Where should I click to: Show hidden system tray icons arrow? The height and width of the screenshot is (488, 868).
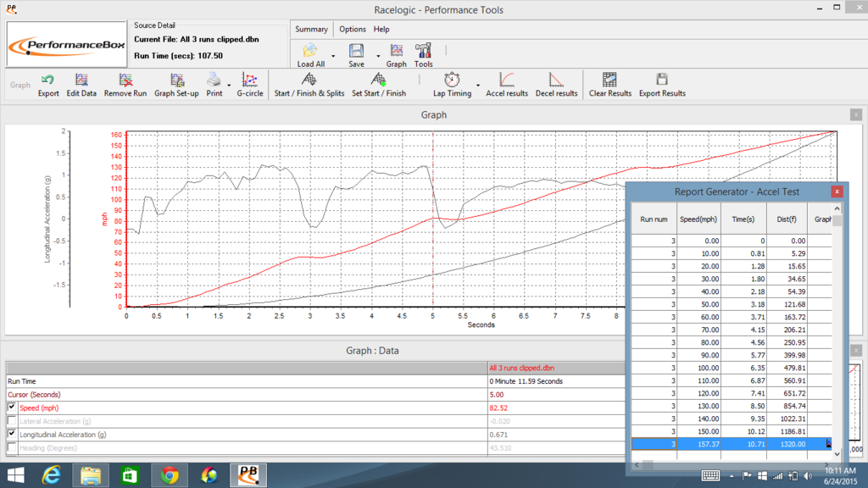coord(732,476)
